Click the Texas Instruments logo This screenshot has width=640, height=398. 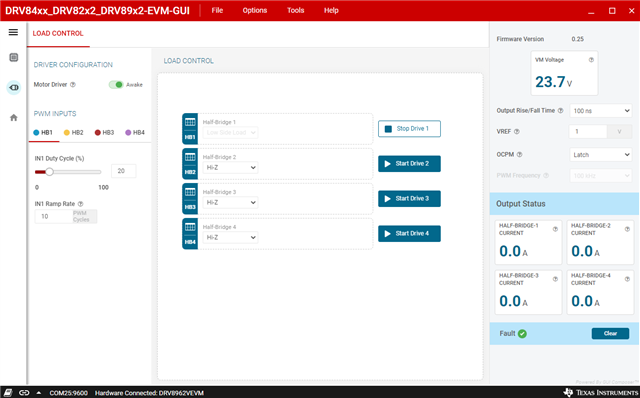(x=601, y=392)
